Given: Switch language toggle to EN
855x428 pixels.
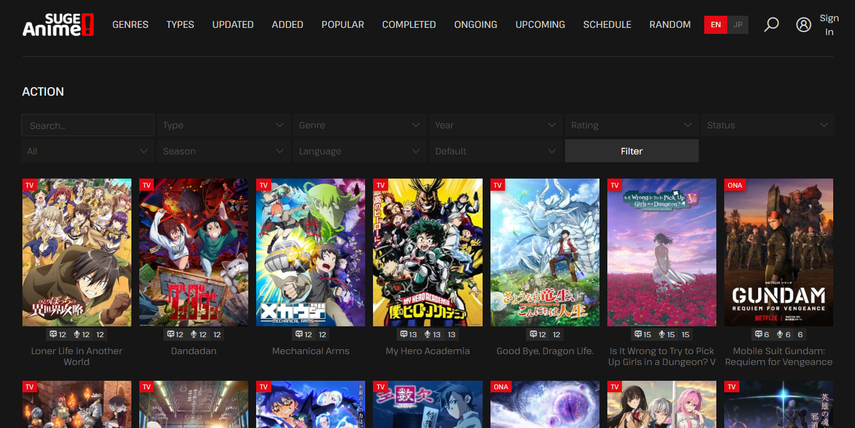Looking at the screenshot, I should [715, 25].
